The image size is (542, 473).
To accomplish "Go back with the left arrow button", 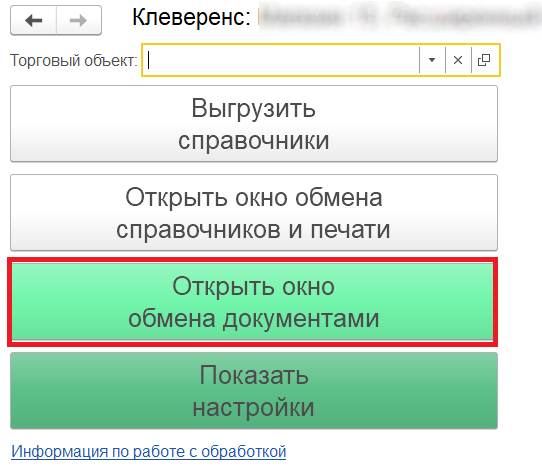I will pyautogui.click(x=34, y=20).
